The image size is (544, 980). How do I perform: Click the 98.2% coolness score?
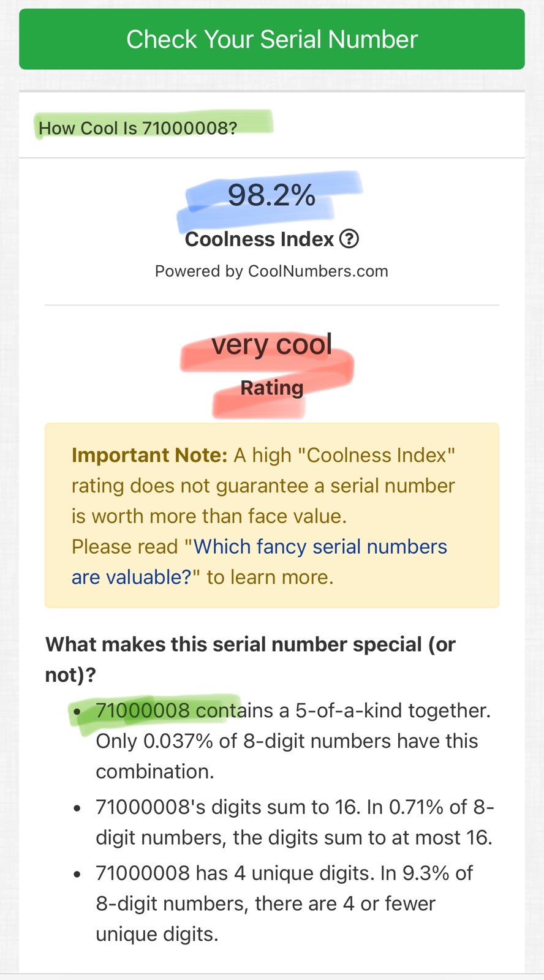[x=271, y=195]
